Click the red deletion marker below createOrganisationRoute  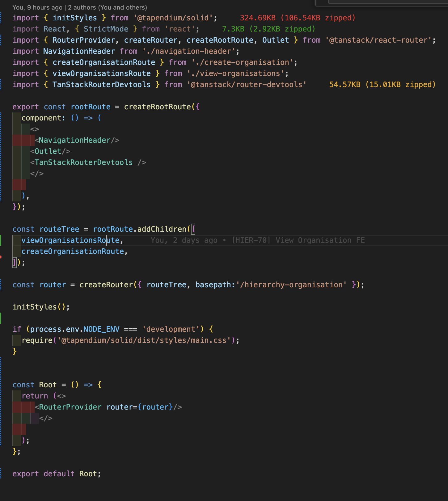click(x=1, y=257)
